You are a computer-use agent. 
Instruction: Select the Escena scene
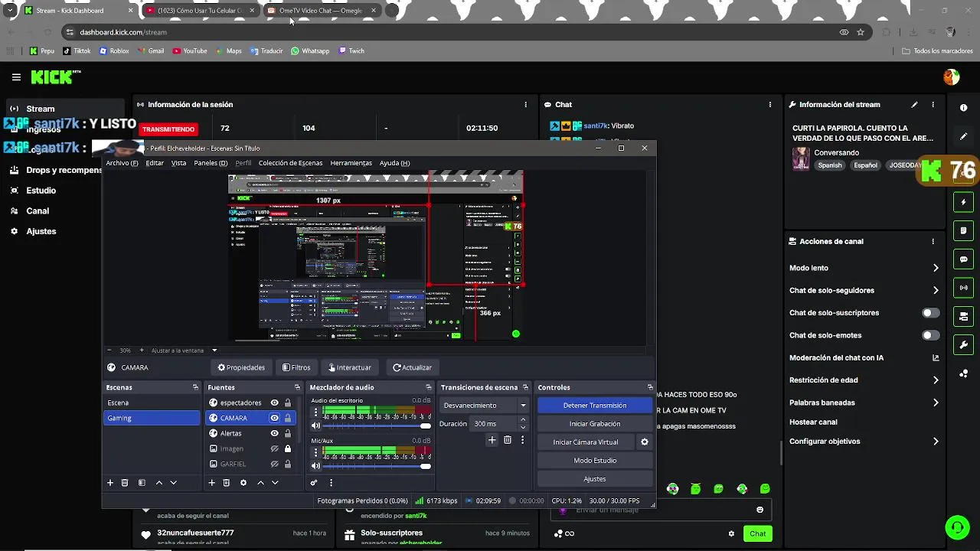[152, 403]
